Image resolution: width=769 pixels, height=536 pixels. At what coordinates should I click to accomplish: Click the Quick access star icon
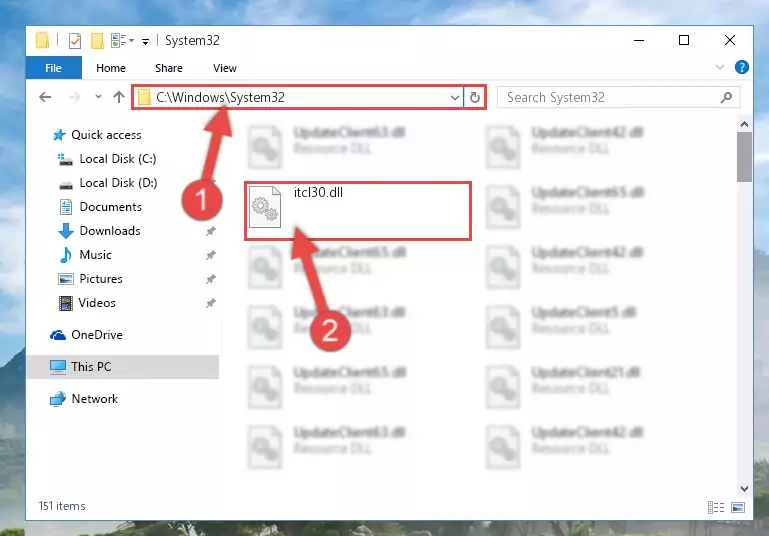(x=59, y=135)
